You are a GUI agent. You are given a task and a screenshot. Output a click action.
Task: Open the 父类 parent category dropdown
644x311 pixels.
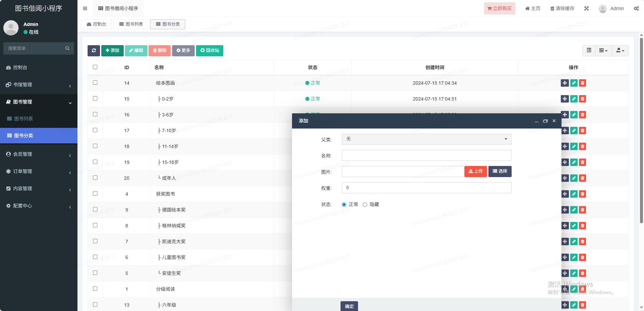[426, 139]
